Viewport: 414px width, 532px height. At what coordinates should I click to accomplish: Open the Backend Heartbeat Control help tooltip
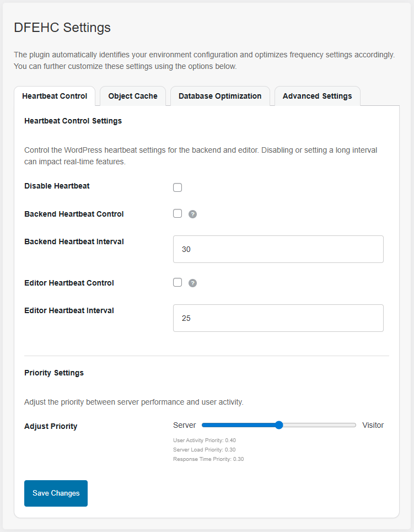tap(192, 214)
